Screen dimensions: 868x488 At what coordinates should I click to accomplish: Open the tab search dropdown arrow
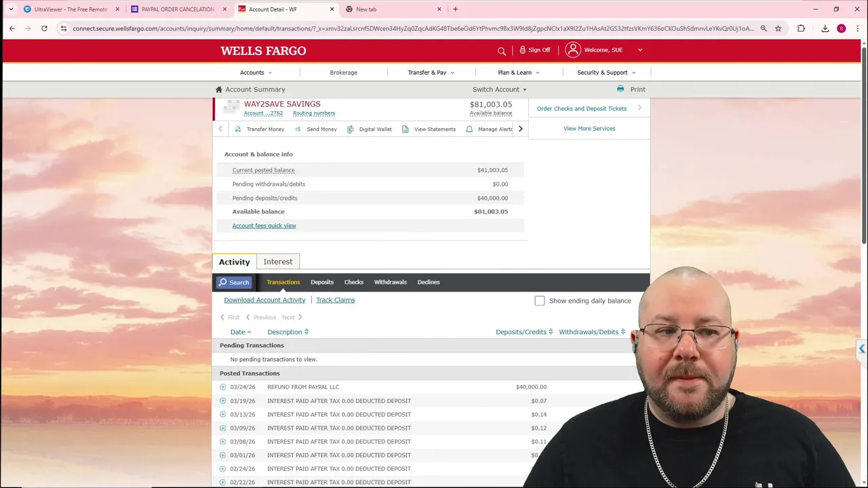point(11,9)
